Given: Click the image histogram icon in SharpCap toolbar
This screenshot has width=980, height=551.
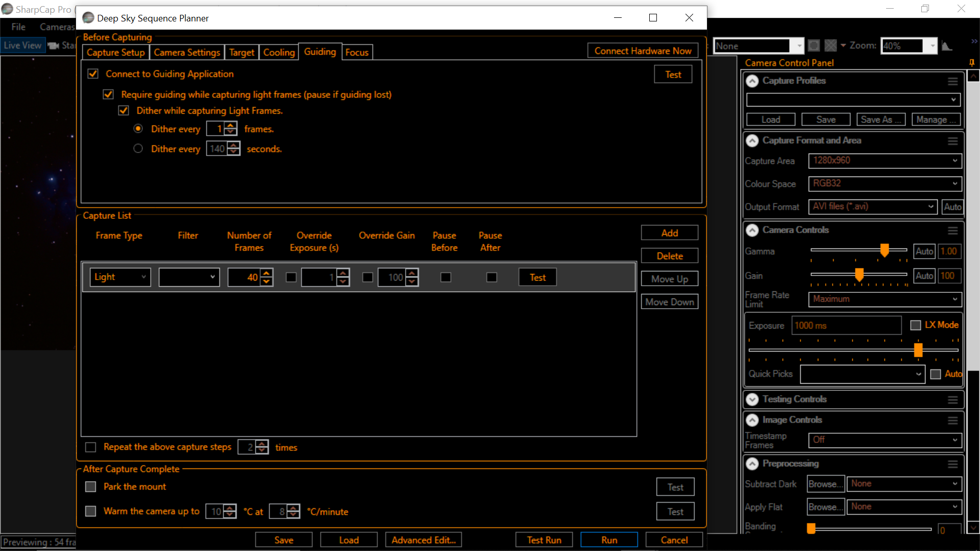Looking at the screenshot, I should coord(947,46).
